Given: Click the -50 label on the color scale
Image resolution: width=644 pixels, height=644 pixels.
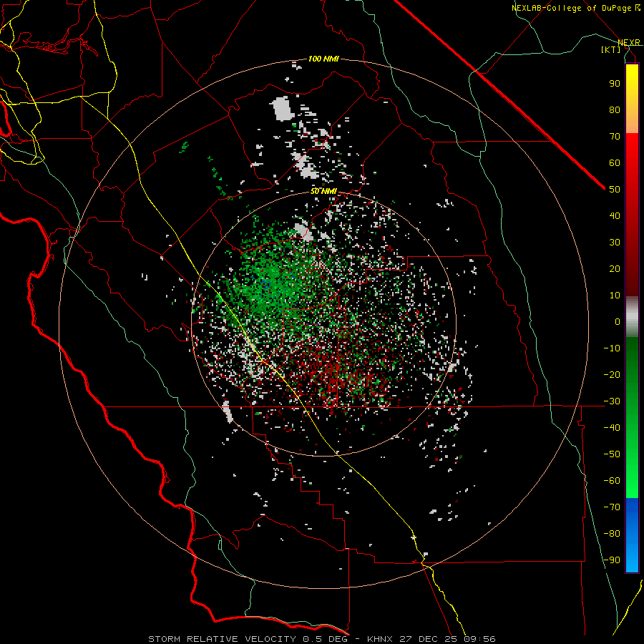Looking at the screenshot, I should tap(612, 454).
